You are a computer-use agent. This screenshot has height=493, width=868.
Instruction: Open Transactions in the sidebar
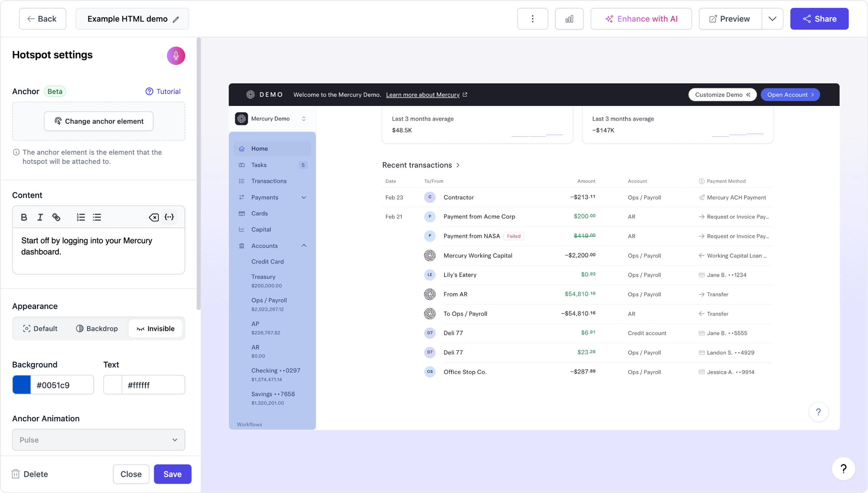click(272, 181)
